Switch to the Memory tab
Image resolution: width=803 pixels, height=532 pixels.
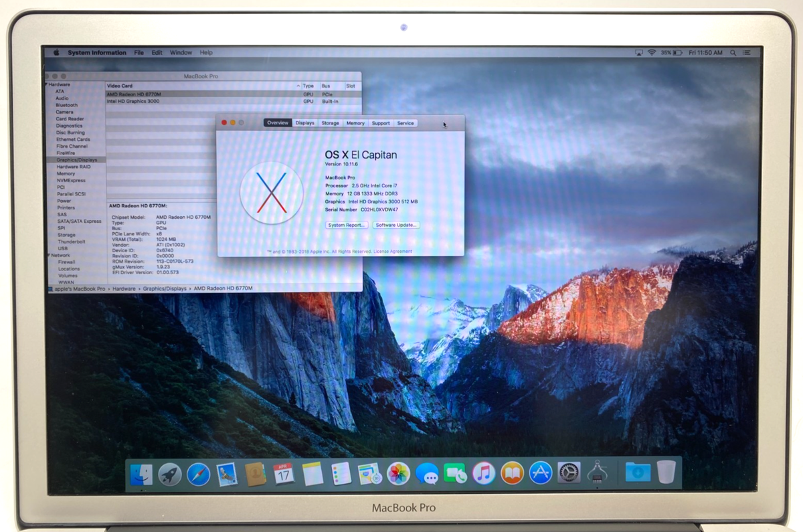coord(355,123)
